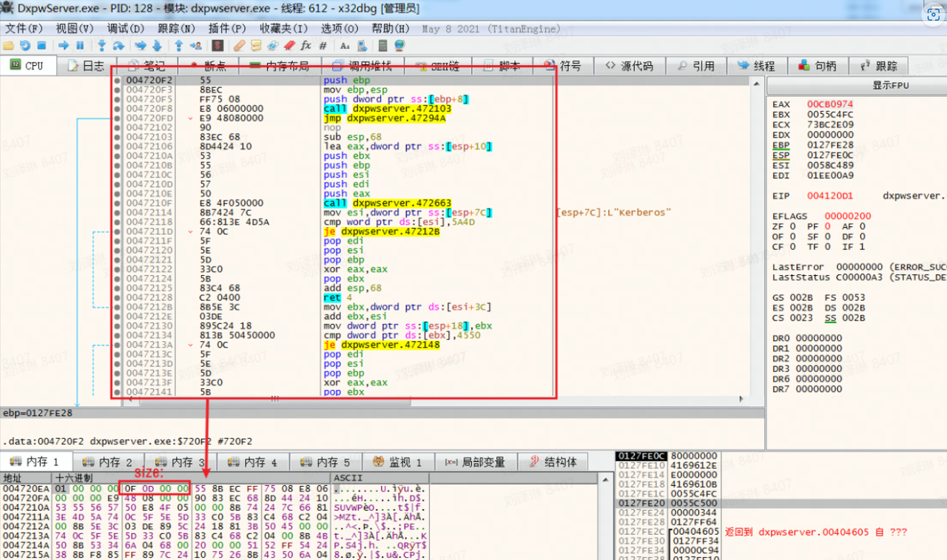Click the globe Check for Updates icon

pos(400,45)
